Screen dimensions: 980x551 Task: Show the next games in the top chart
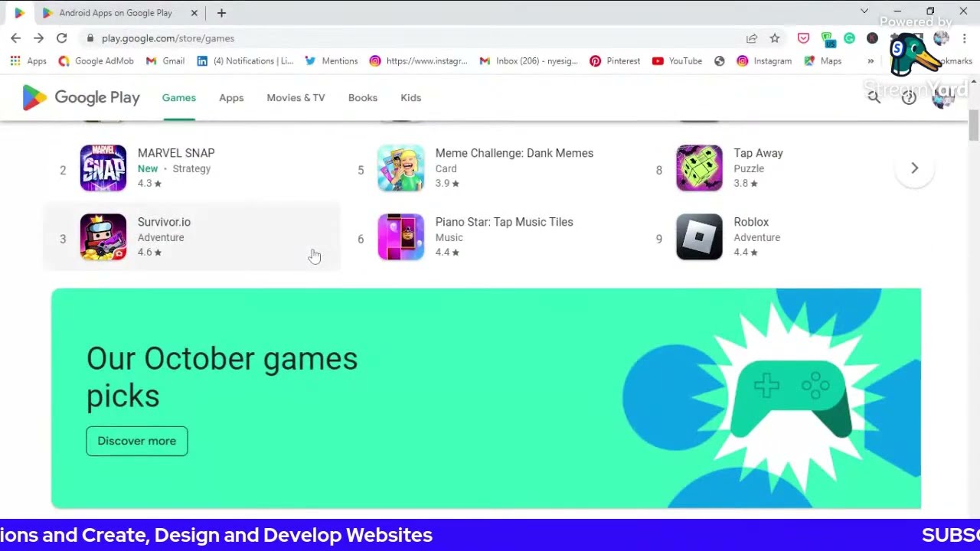[914, 168]
